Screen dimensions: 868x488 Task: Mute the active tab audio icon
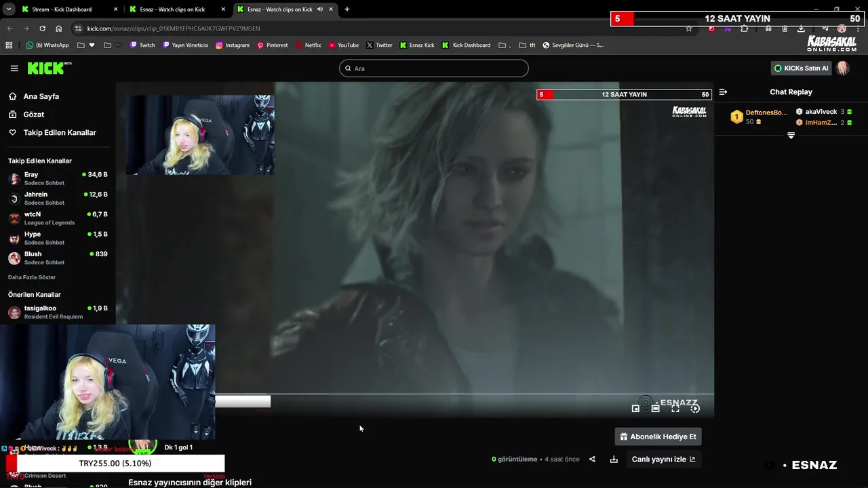point(320,9)
